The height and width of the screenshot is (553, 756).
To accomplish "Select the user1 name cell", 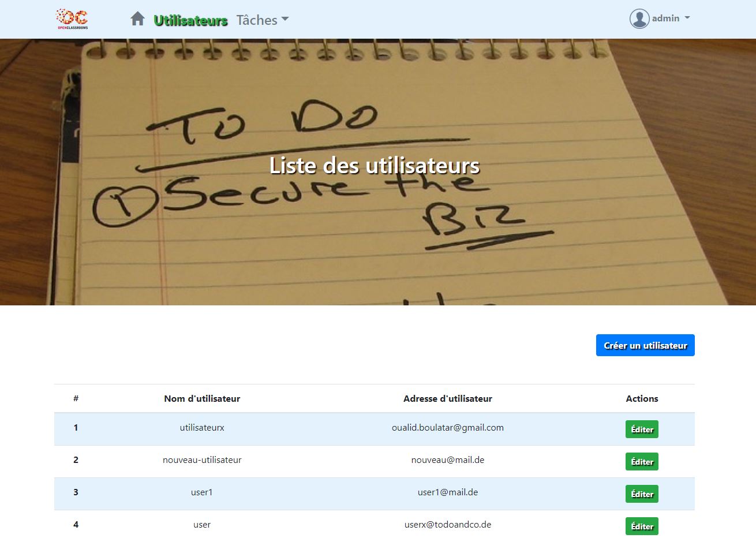I will click(202, 492).
